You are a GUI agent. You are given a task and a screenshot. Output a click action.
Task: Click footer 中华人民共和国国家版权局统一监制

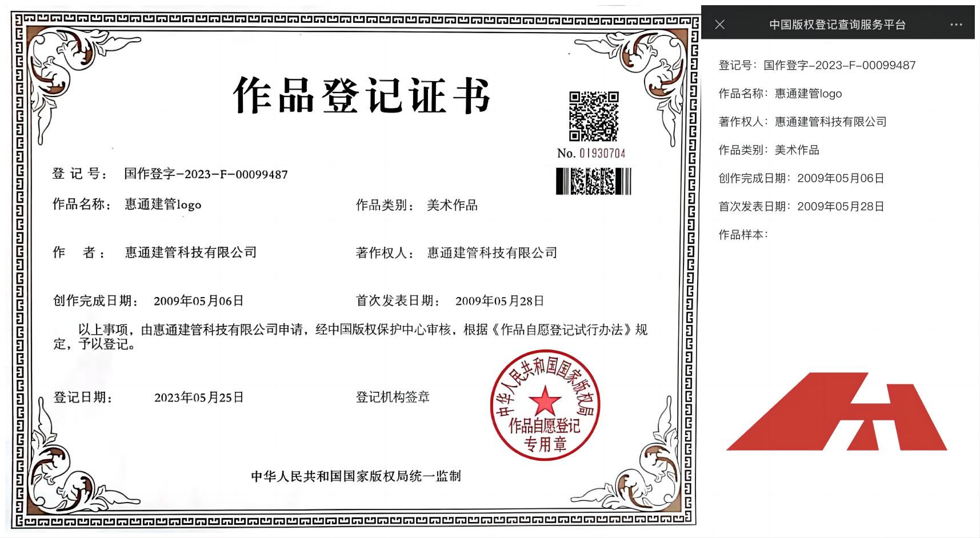(355, 476)
